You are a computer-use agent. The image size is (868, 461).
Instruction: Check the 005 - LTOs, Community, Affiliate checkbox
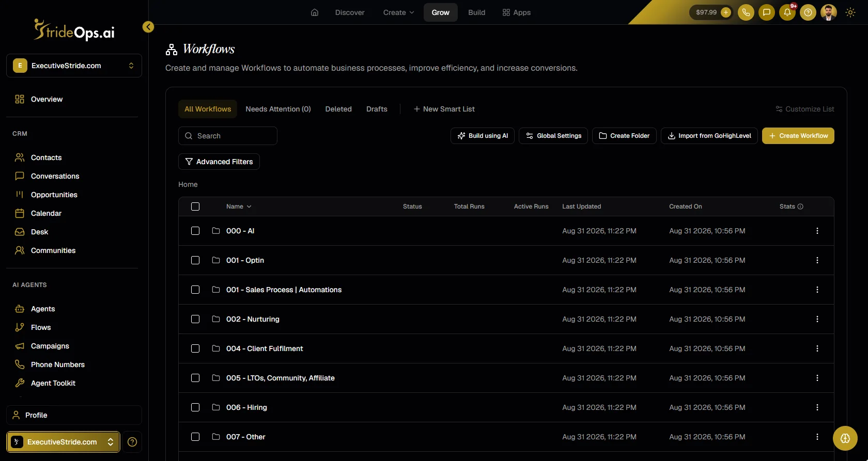tap(195, 378)
